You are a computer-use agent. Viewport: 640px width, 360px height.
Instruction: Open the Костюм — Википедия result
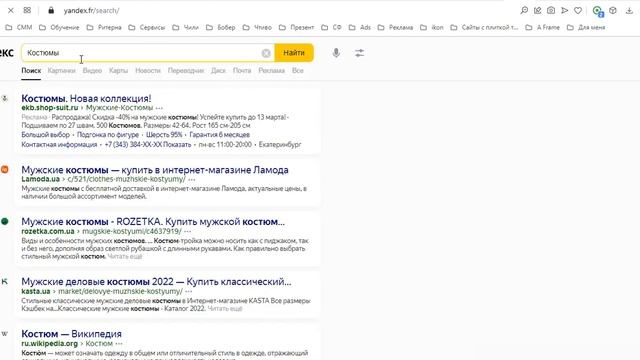[71, 334]
